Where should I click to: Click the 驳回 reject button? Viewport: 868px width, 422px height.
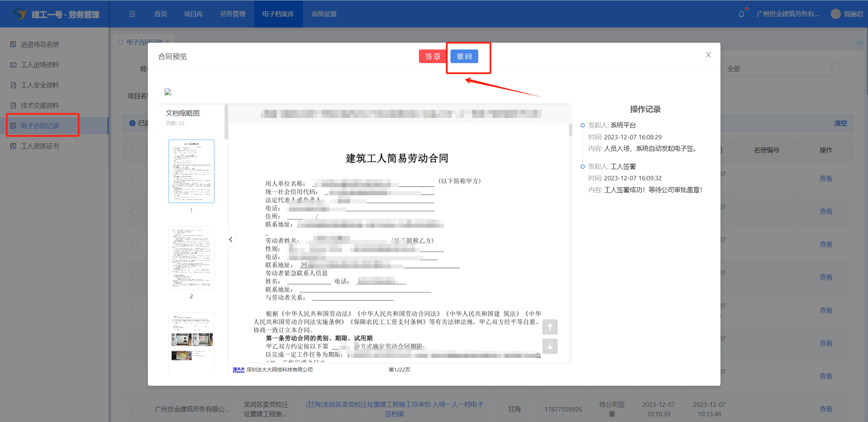[464, 56]
